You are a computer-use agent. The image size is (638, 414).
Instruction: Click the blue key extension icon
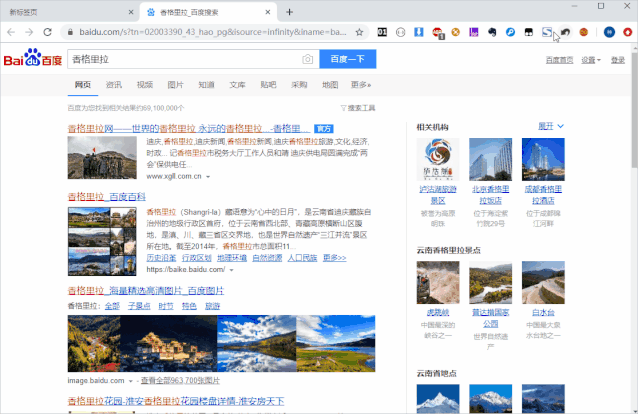click(510, 32)
